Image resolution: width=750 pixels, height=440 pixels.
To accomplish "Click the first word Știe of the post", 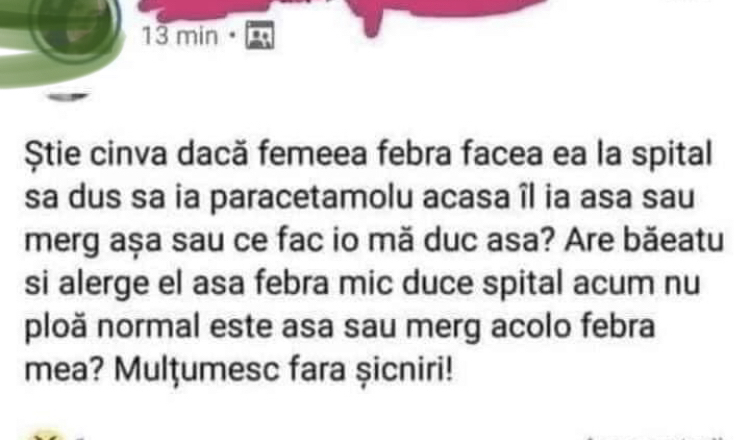I will click(53, 154).
